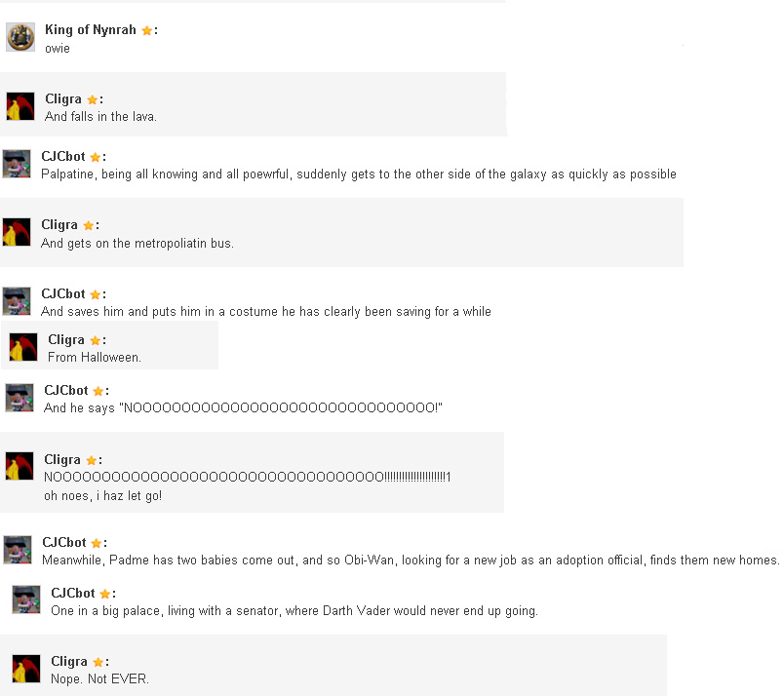Click the star beside King of Nynrah
The height and width of the screenshot is (696, 784).
[146, 31]
